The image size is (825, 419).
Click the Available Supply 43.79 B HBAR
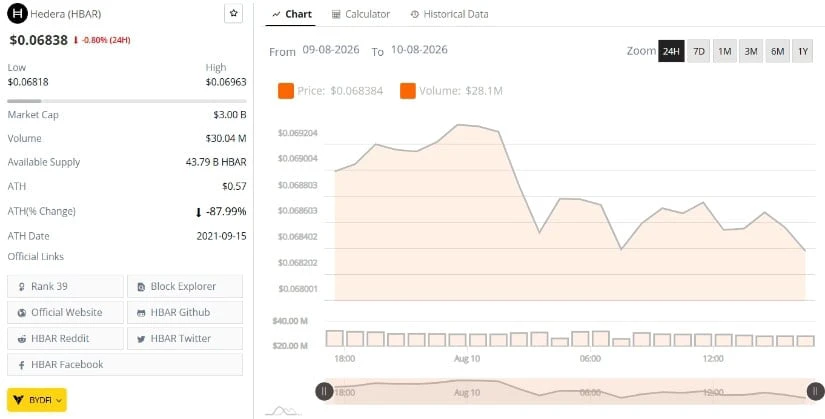point(216,162)
